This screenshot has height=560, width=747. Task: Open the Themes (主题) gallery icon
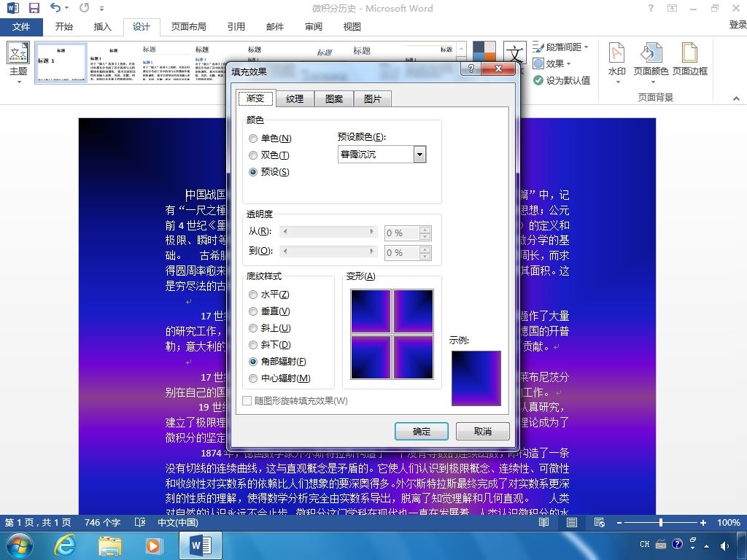(18, 52)
